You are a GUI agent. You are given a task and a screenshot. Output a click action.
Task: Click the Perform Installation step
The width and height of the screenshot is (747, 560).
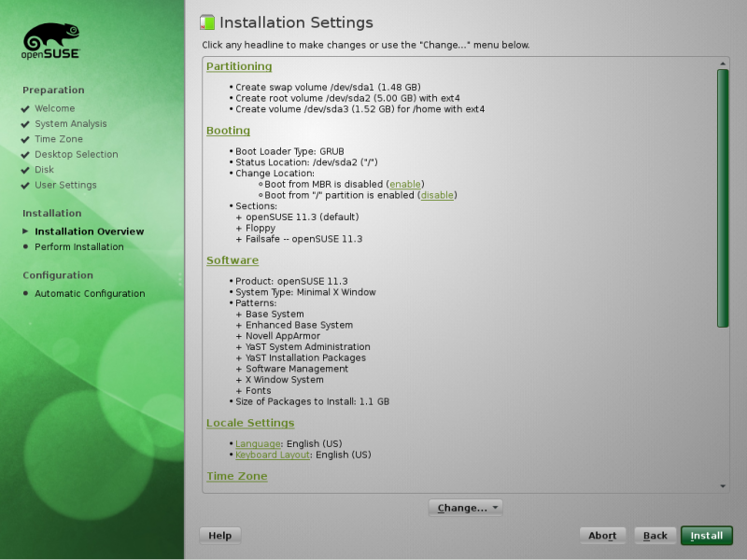[79, 246]
